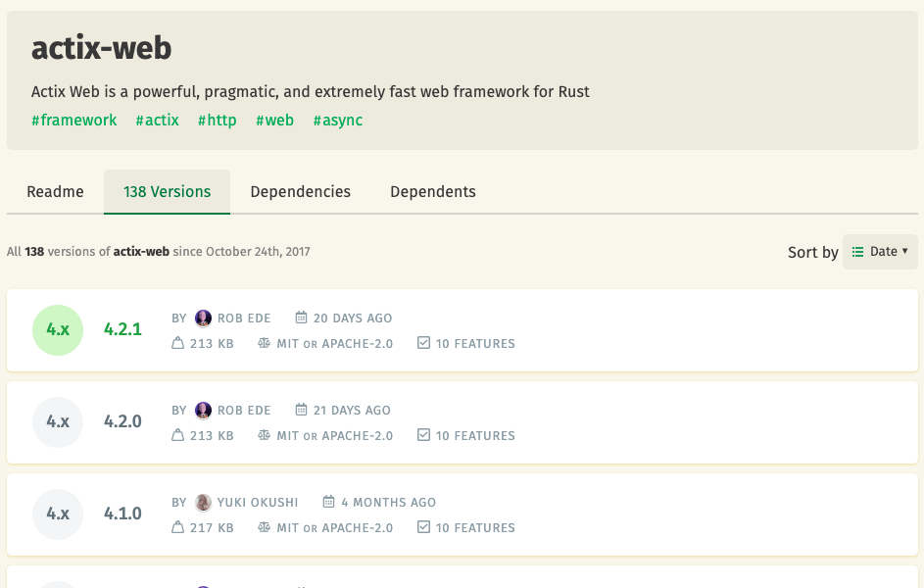
Task: Open version 4.1.0 link
Action: (122, 514)
